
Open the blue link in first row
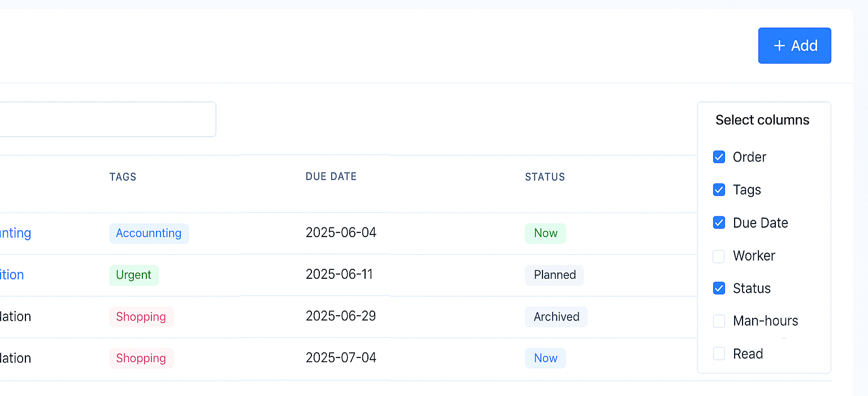point(15,233)
